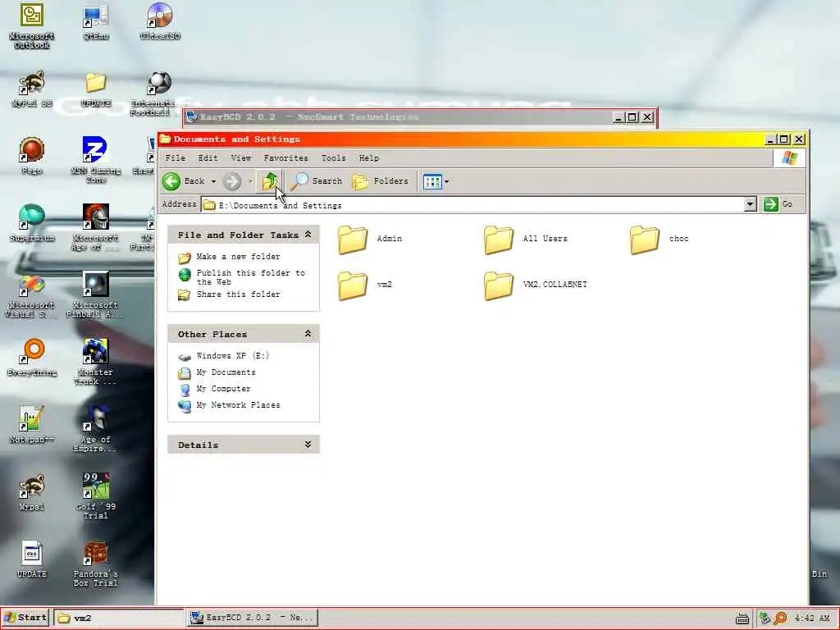Select the Microsoft Outlook desktop icon
The height and width of the screenshot is (630, 840).
(32, 25)
